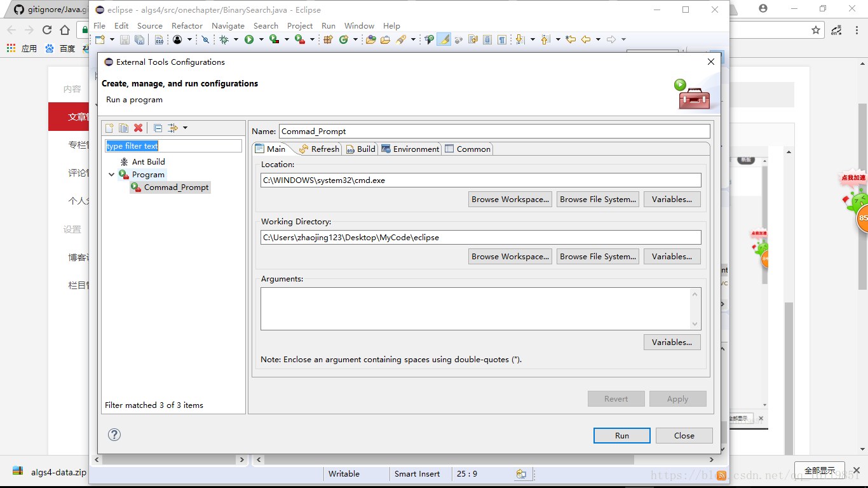Click the Run button in dialog
This screenshot has height=488, width=868.
[x=622, y=435]
